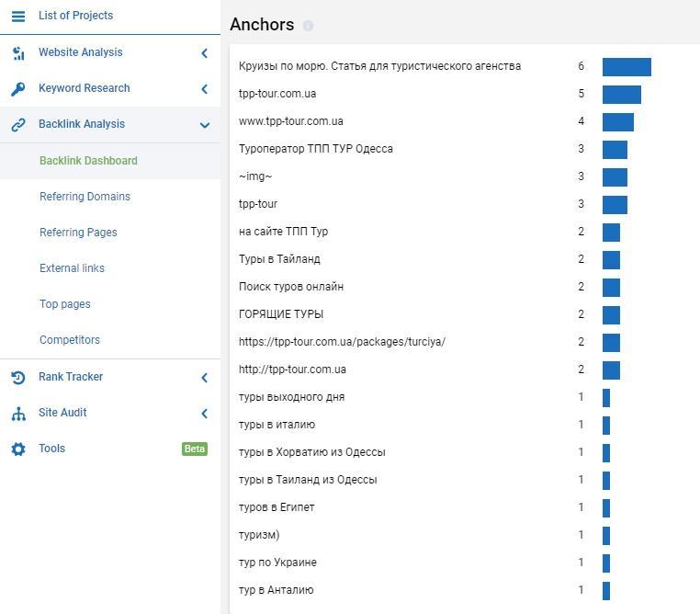Select Backlink Dashboard submenu item
This screenshot has width=700, height=614.
[x=88, y=161]
